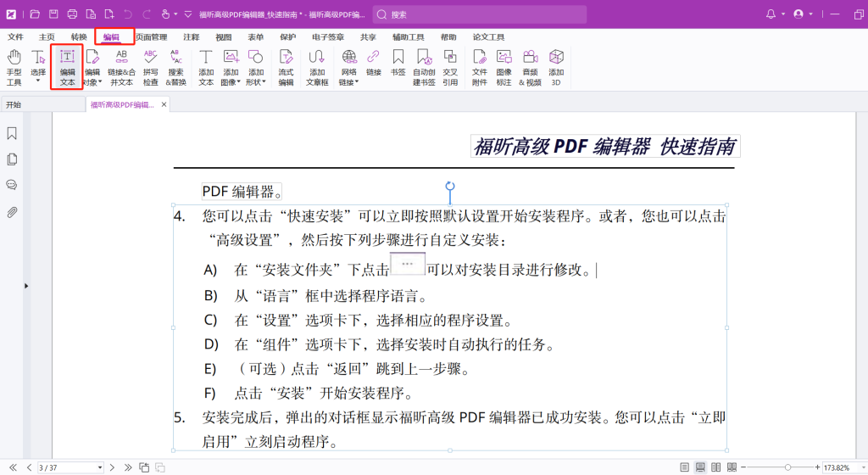This screenshot has width=868, height=475.
Task: Click the undo arrow in the title bar
Action: pos(128,14)
